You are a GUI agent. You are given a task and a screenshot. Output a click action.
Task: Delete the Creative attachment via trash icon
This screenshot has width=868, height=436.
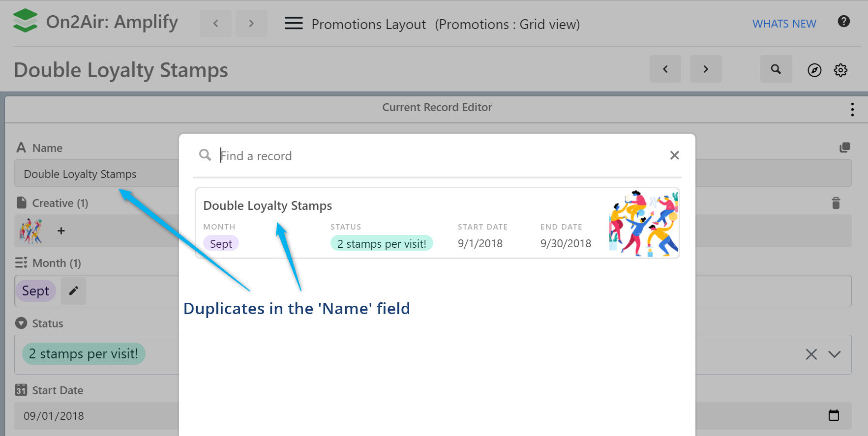click(836, 203)
